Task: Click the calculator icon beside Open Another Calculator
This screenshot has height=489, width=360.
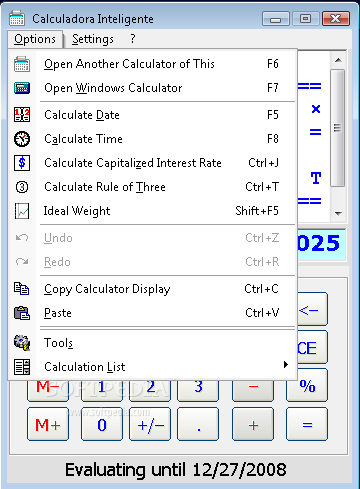Action: [22, 64]
